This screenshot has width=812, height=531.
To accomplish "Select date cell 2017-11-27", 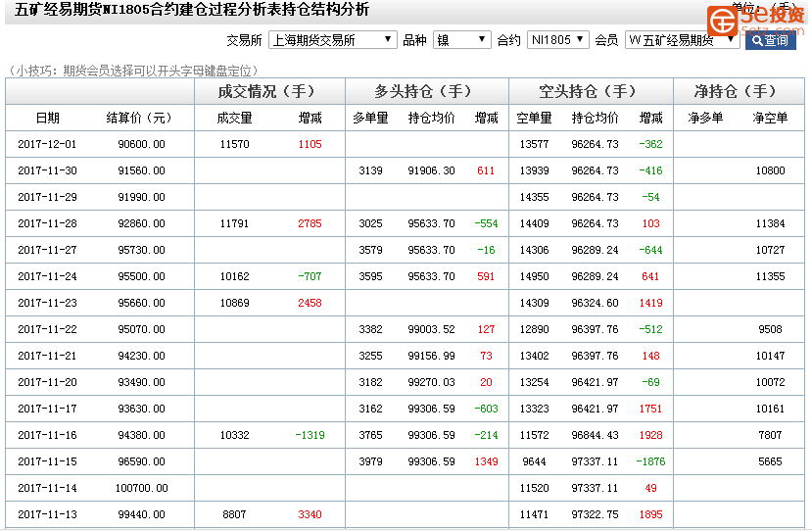I will pos(47,250).
